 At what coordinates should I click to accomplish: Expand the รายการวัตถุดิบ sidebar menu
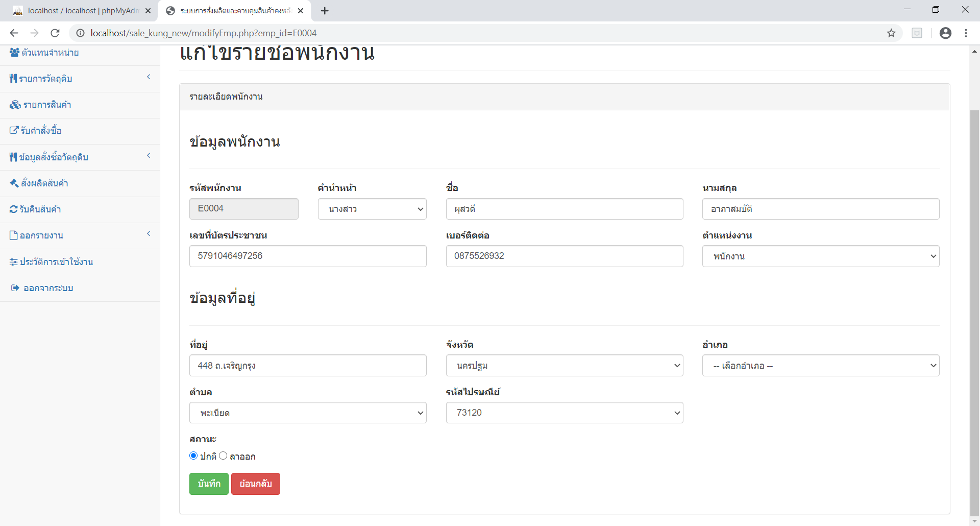coord(80,79)
